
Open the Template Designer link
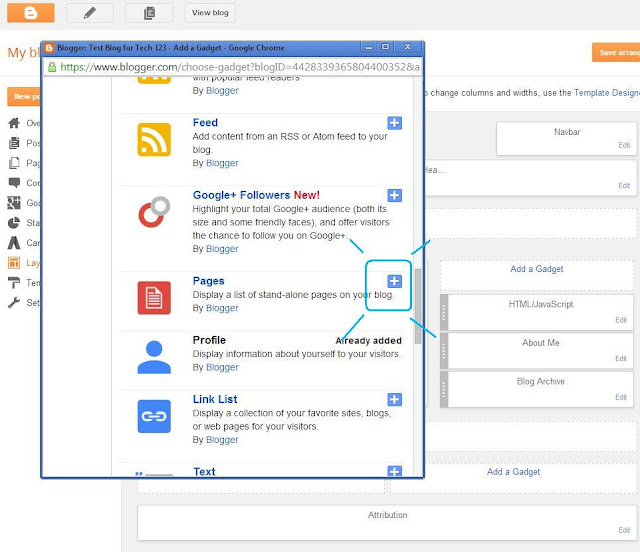(x=607, y=93)
